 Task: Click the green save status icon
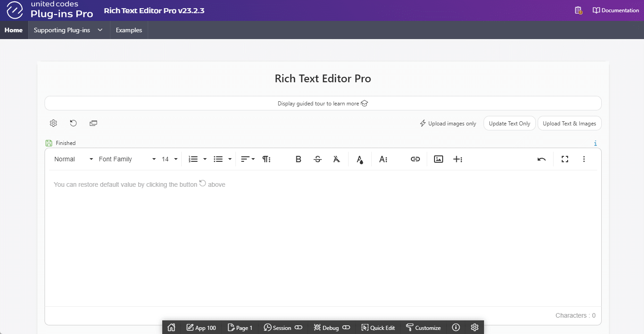49,143
